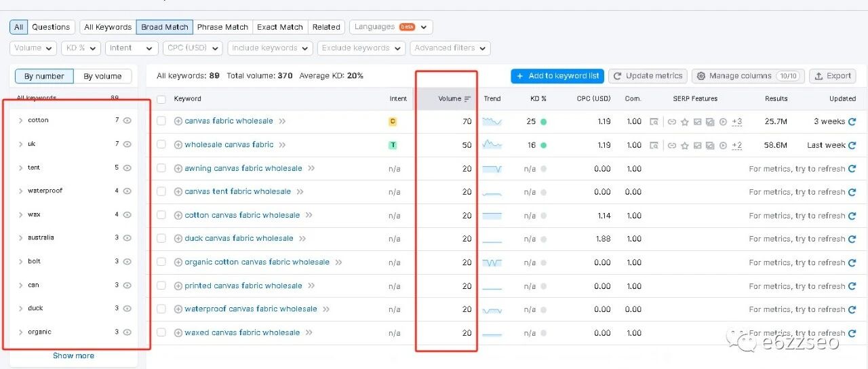868x369 pixels.
Task: Click plus icon beside 'waxed canvas fabric wholesale'
Action: click(x=178, y=333)
